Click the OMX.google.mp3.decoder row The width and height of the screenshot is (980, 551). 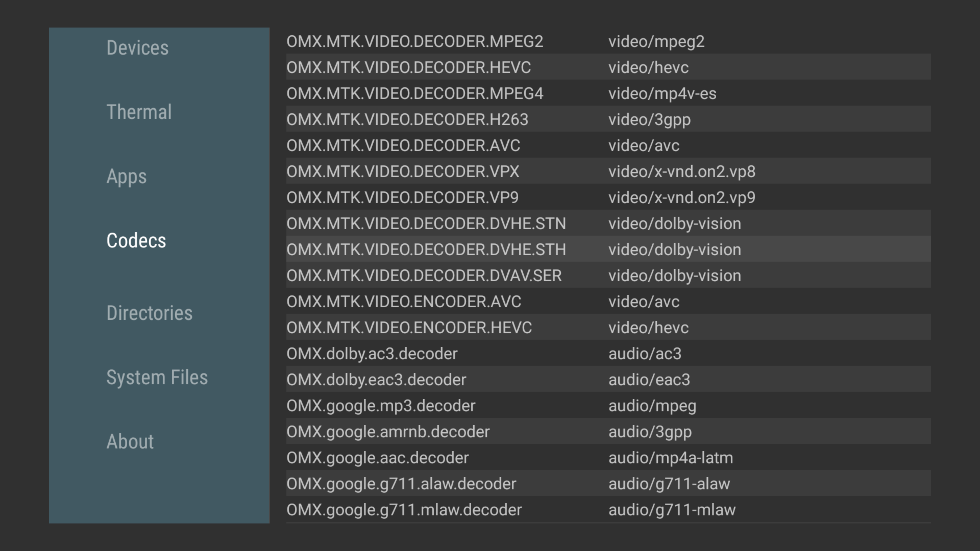tap(608, 405)
